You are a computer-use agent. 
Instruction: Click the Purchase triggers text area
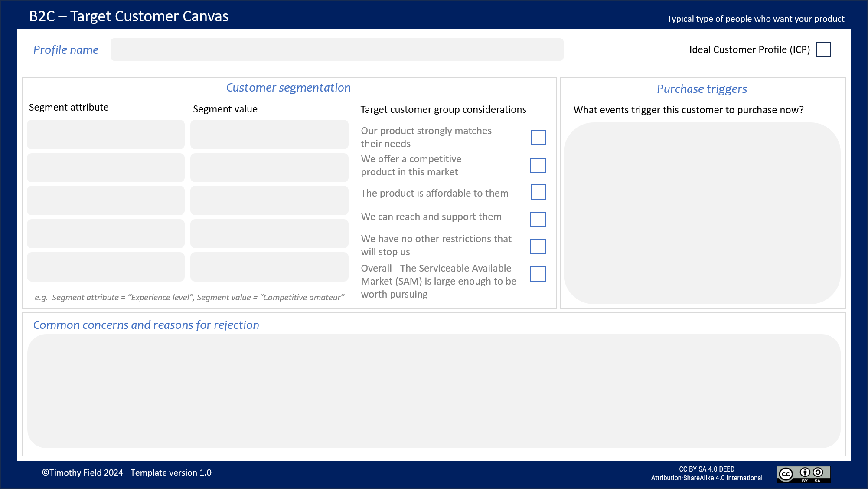[702, 213]
